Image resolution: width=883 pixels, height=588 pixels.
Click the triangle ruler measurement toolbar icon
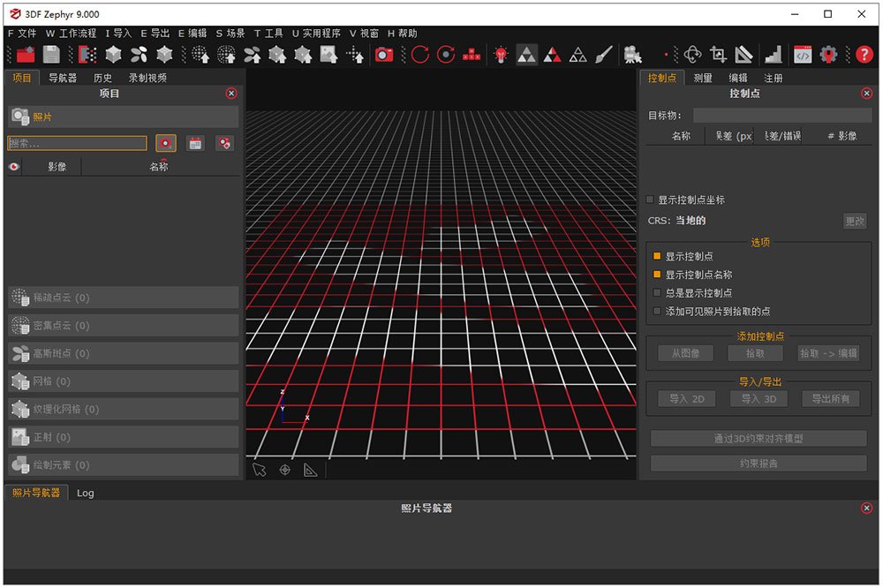click(x=743, y=55)
